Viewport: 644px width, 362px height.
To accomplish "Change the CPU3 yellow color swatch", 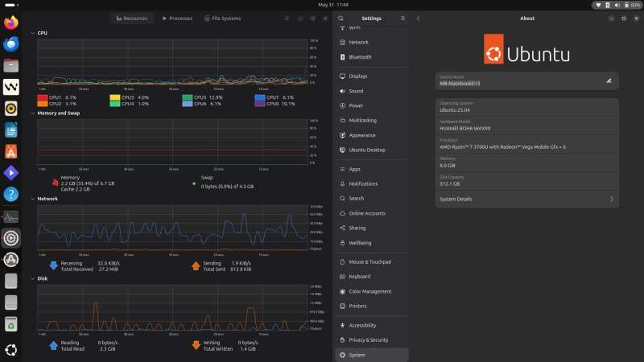I will pos(115,97).
